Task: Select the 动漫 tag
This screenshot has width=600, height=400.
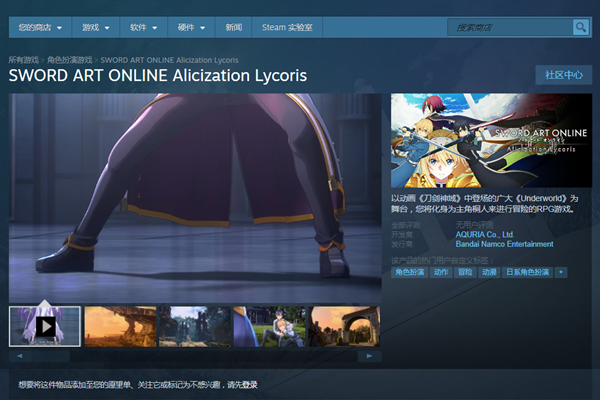Action: [x=489, y=272]
